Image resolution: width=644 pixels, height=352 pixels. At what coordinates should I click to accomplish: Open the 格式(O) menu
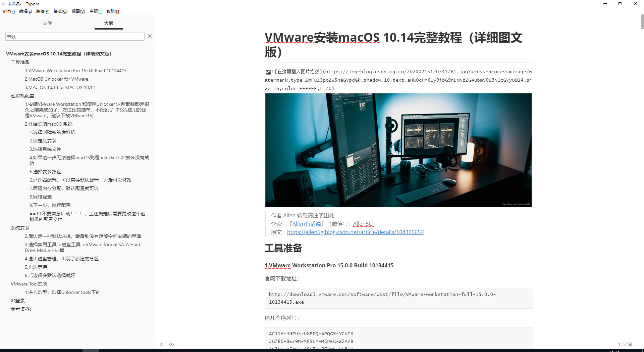click(x=60, y=11)
